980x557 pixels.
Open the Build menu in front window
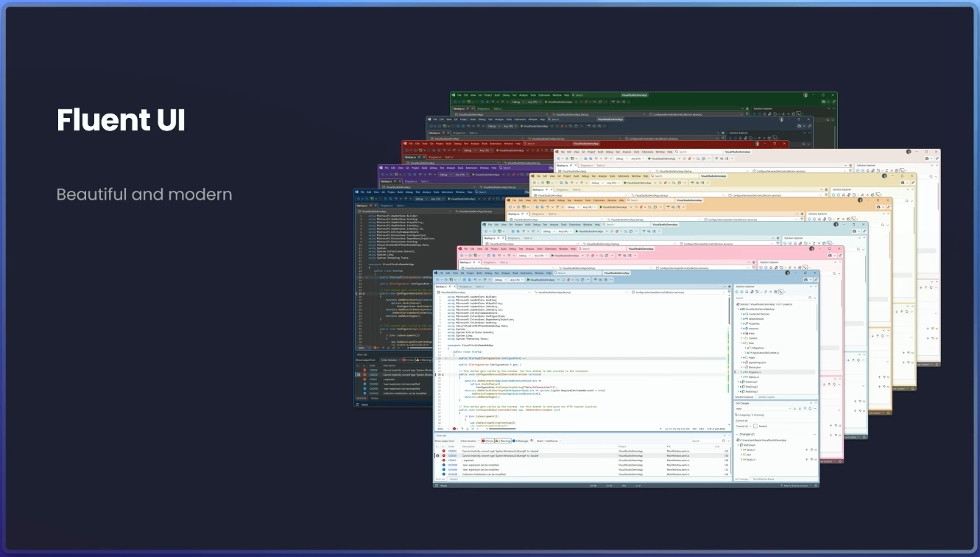(x=479, y=273)
